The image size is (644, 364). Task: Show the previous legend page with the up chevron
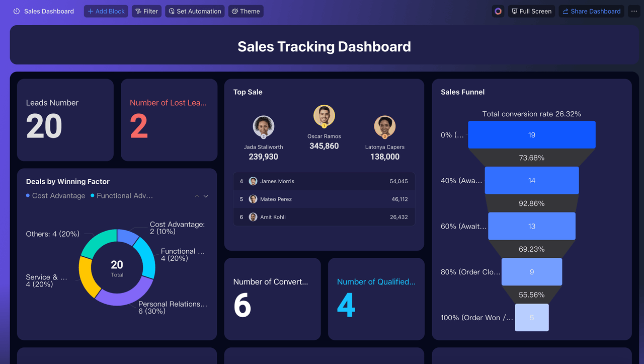pos(197,196)
